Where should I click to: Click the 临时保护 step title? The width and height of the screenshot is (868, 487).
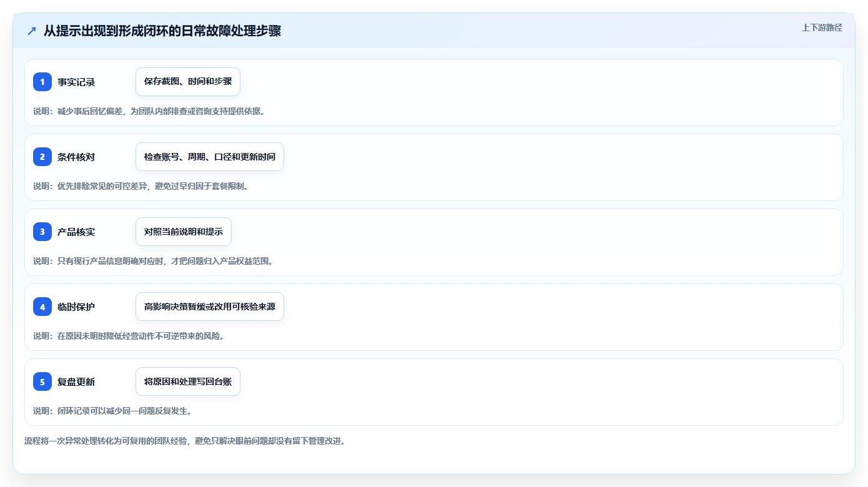pos(76,307)
